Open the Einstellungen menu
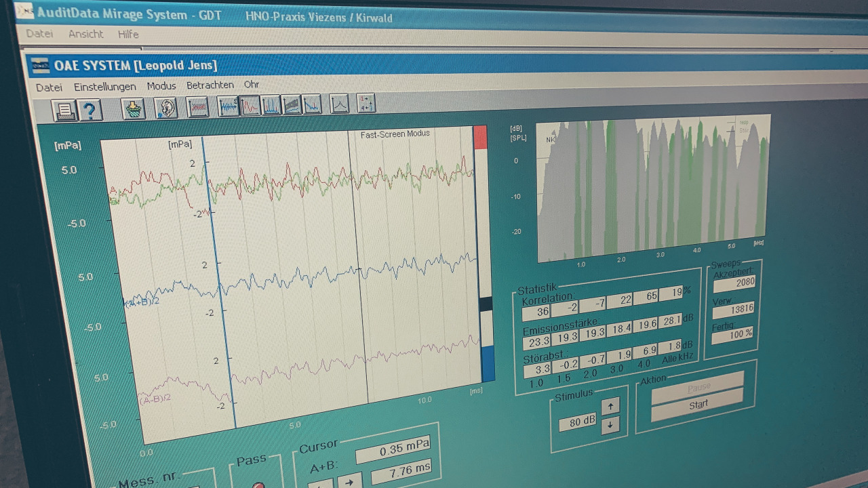868x488 pixels. 105,87
